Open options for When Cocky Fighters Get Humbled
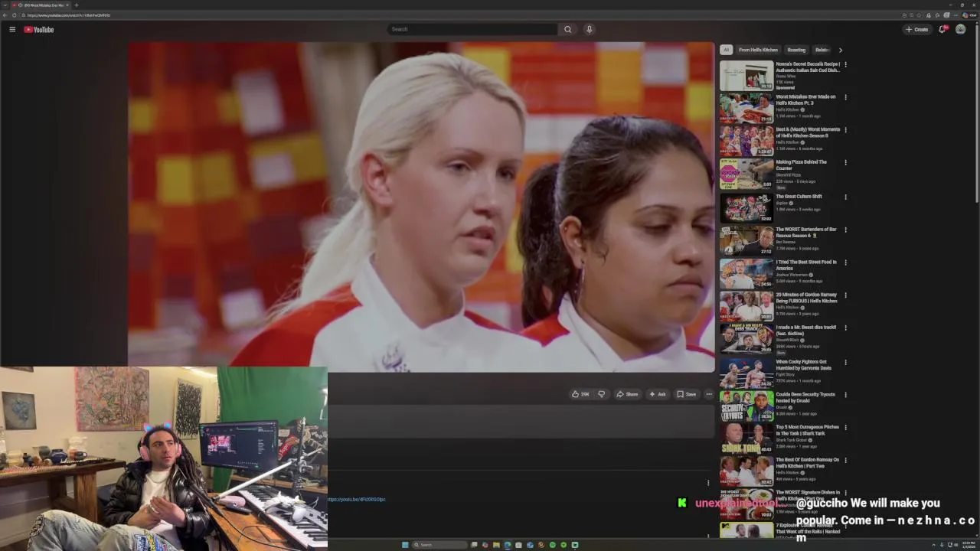 pyautogui.click(x=845, y=362)
